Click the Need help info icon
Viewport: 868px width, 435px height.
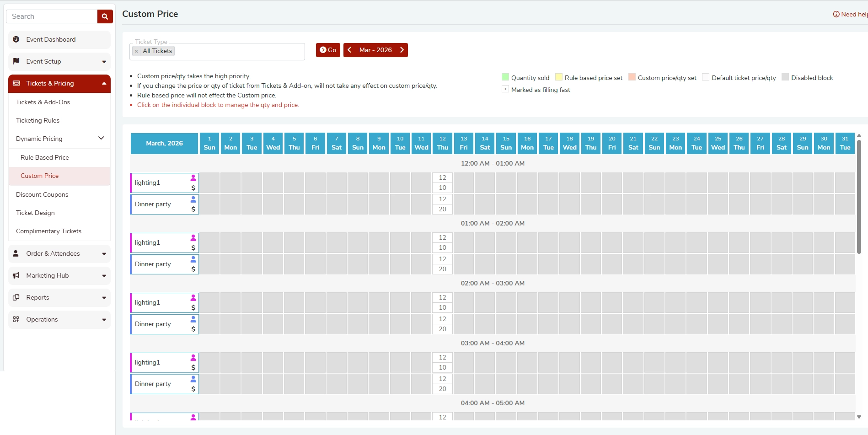836,14
